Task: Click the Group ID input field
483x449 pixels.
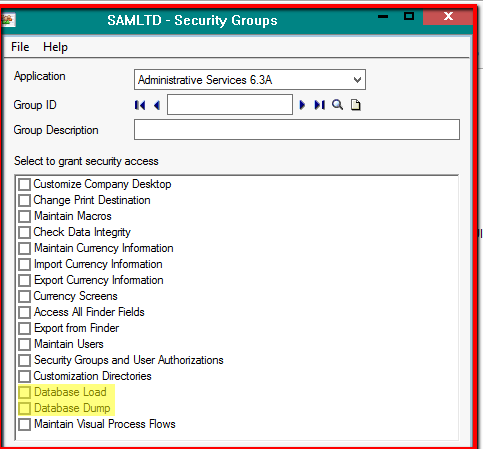Action: pos(230,105)
